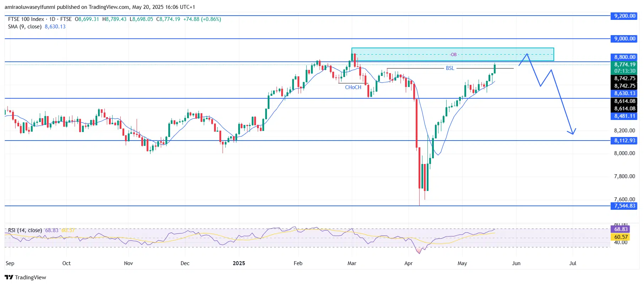Viewport: 644px width, 285px height.
Task: Select the 9,000.00 price level label
Action: click(x=624, y=39)
